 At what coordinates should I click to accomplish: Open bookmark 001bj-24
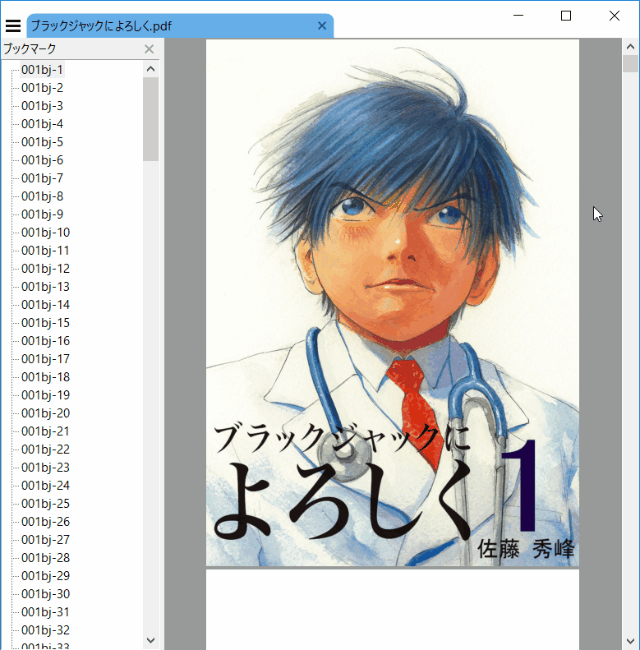45,485
